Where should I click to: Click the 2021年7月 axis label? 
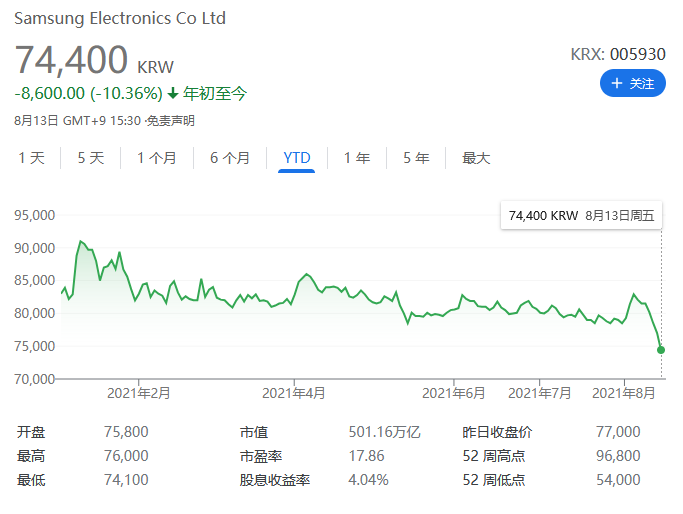click(539, 393)
